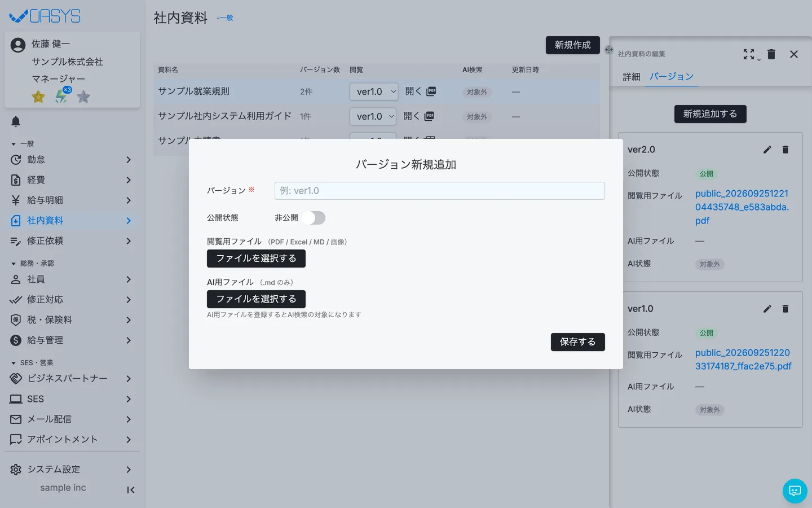Image resolution: width=812 pixels, height=508 pixels.
Task: Click the OASYS logo
Action: point(45,16)
